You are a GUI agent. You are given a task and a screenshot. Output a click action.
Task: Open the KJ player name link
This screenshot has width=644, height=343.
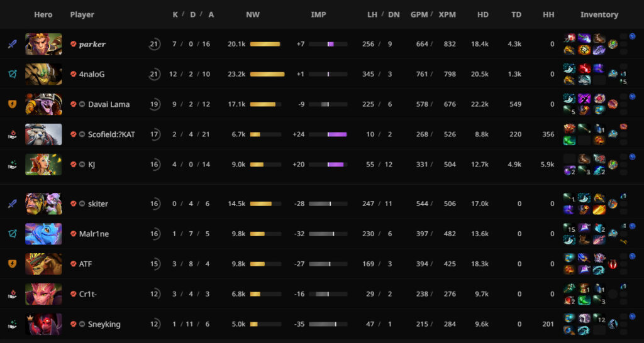(x=92, y=165)
